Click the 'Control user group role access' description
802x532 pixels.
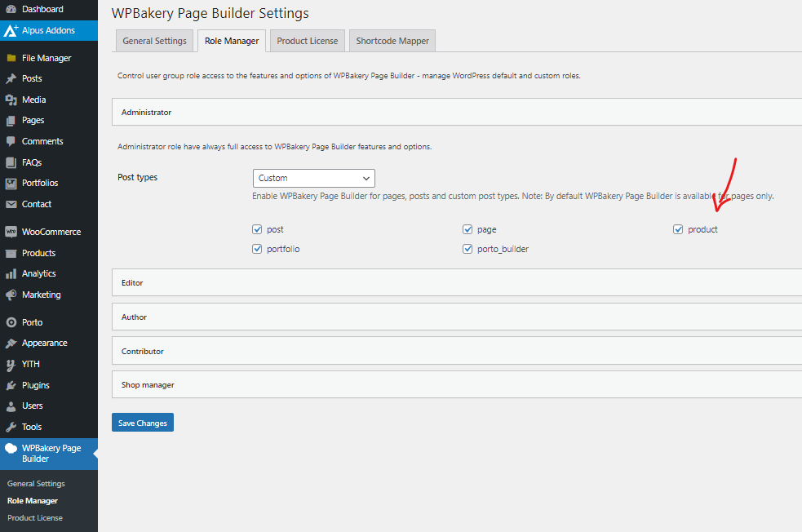coord(349,76)
